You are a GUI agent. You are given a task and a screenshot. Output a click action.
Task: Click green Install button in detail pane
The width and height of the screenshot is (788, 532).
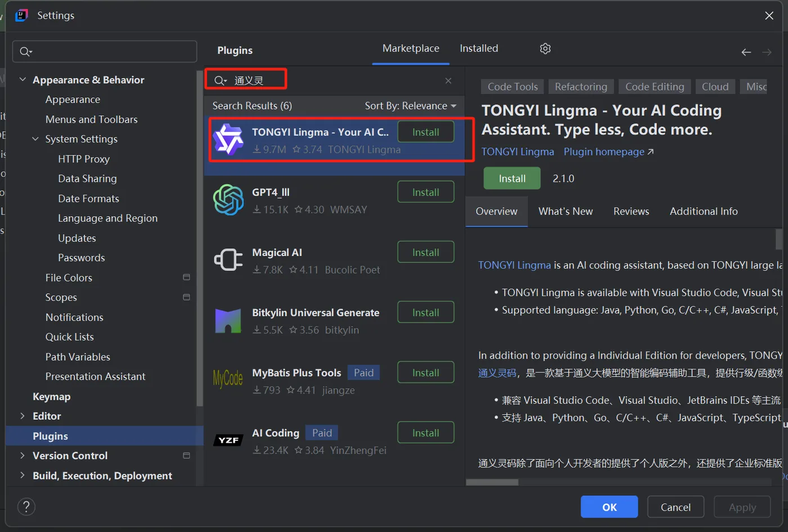click(512, 178)
